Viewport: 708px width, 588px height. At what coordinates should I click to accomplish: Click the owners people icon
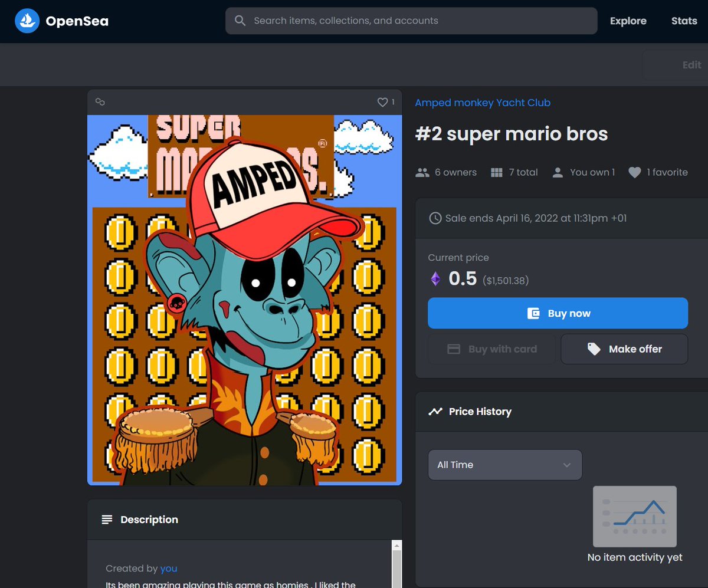point(422,172)
